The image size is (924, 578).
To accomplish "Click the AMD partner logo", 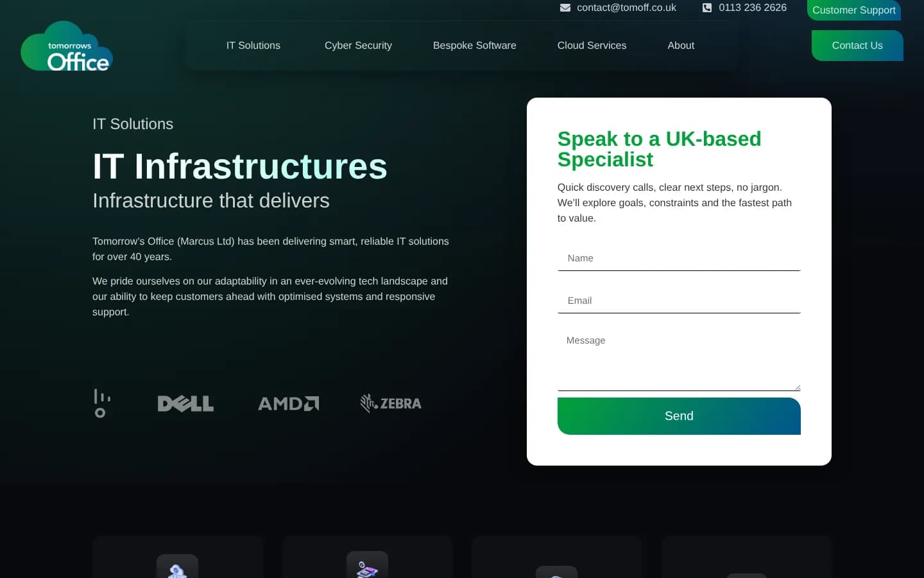I will (x=288, y=403).
